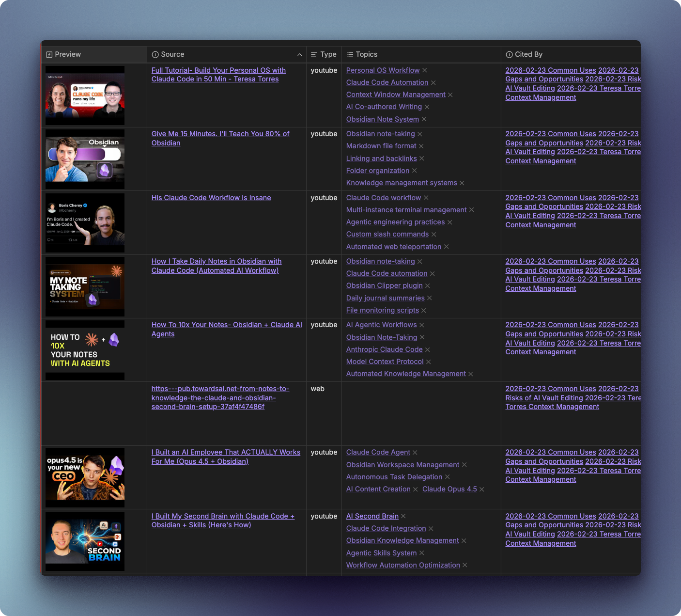Delete the Model Context Protocol tag
Image resolution: width=681 pixels, height=616 pixels.
click(x=429, y=362)
